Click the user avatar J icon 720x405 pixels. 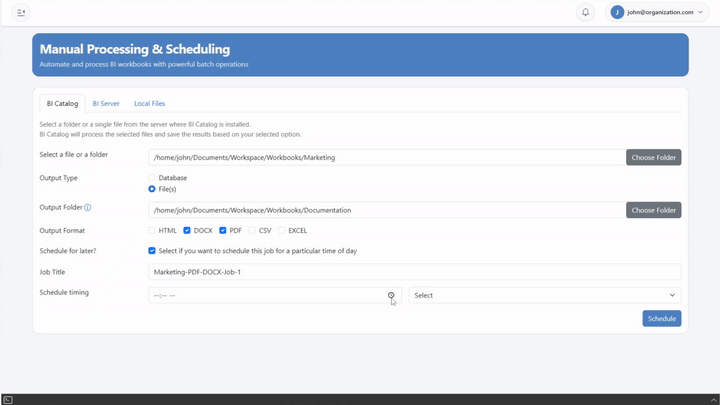click(x=617, y=12)
